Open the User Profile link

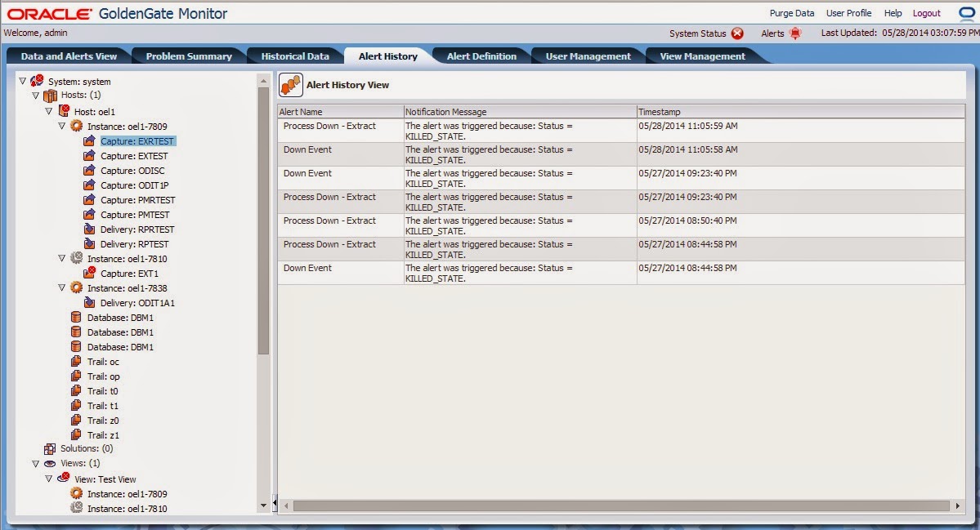[848, 12]
